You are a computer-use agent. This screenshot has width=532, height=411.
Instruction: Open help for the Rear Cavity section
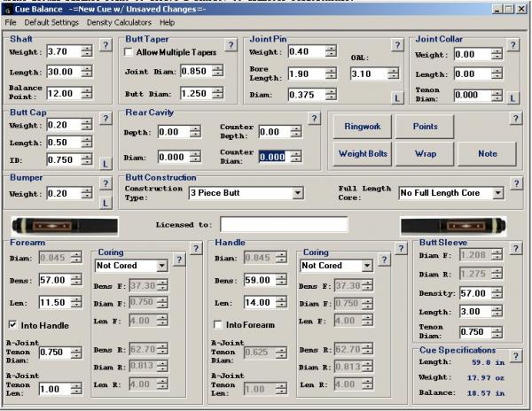tap(313, 118)
